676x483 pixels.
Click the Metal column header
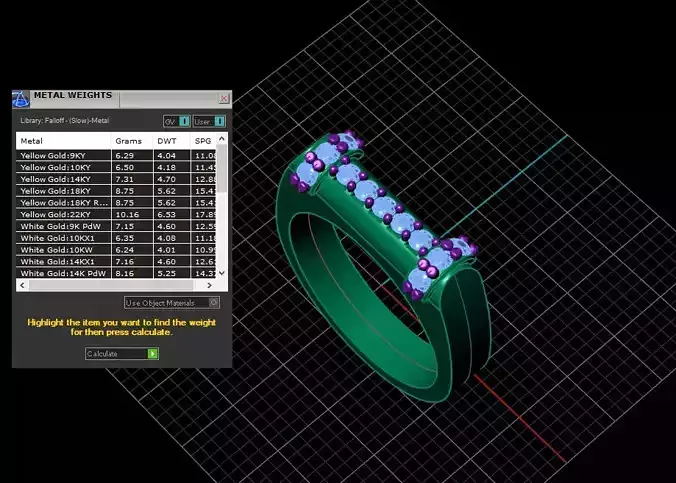(64, 141)
